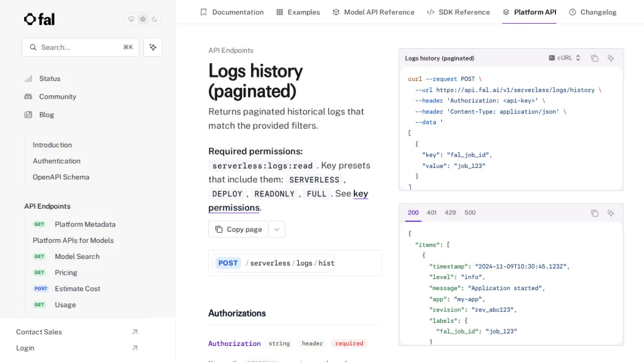Image resolution: width=644 pixels, height=362 pixels.
Task: Open Pricing endpoint in sidebar
Action: pos(66,272)
